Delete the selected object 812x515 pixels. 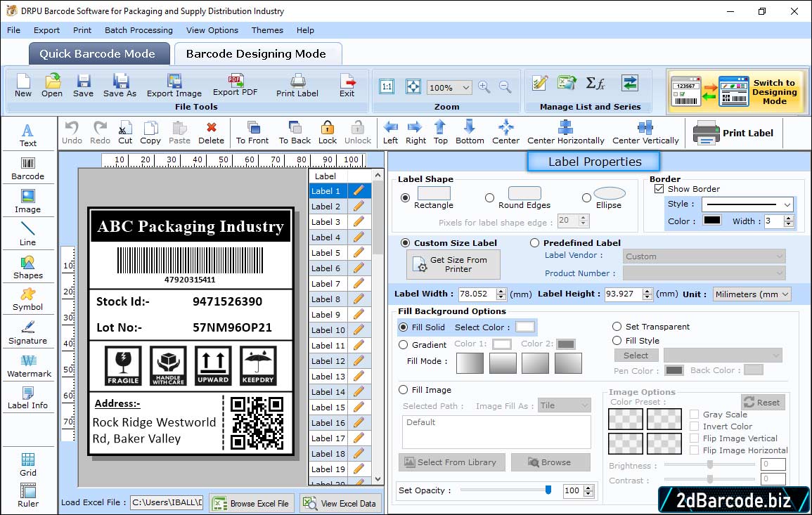click(212, 133)
